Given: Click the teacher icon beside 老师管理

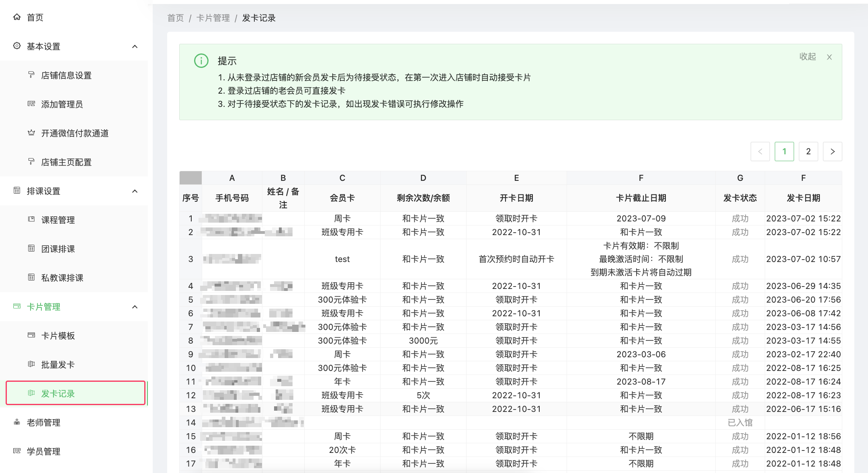Looking at the screenshot, I should click(x=17, y=422).
